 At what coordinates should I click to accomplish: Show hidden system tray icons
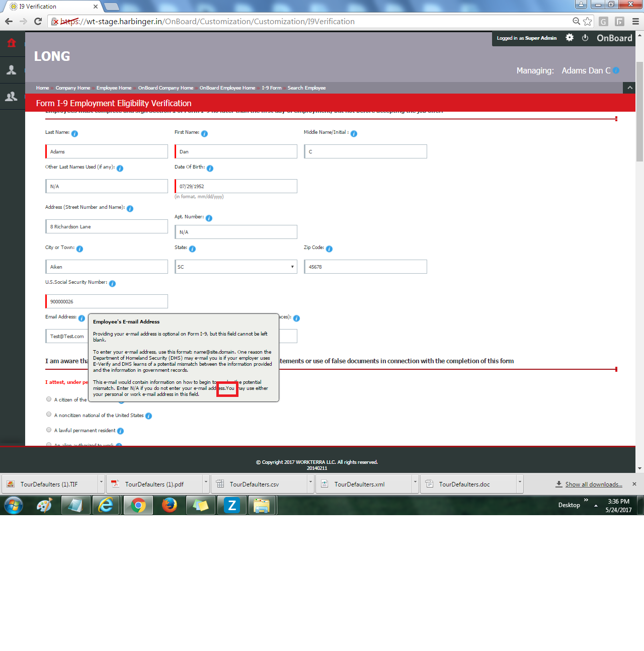coord(596,505)
